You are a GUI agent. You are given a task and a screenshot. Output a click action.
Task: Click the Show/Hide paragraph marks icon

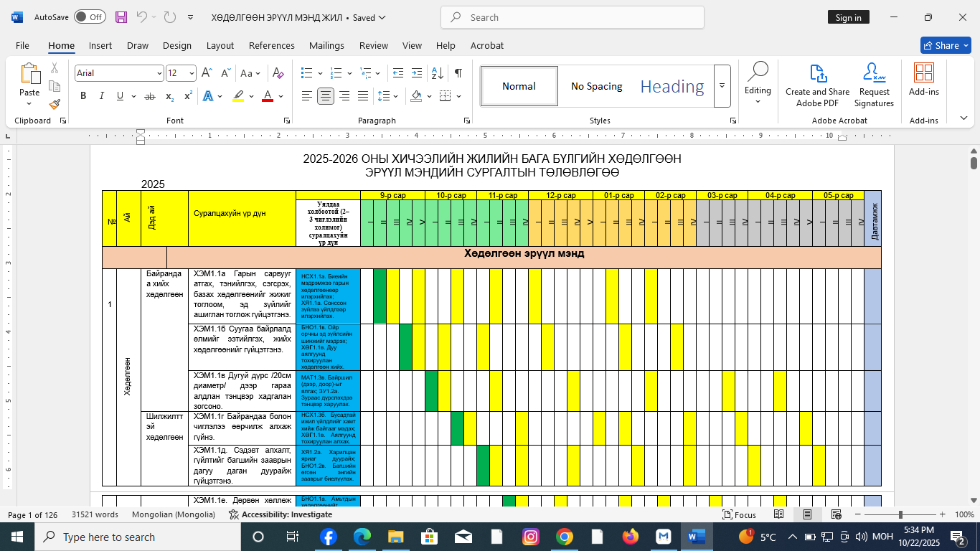click(x=458, y=73)
